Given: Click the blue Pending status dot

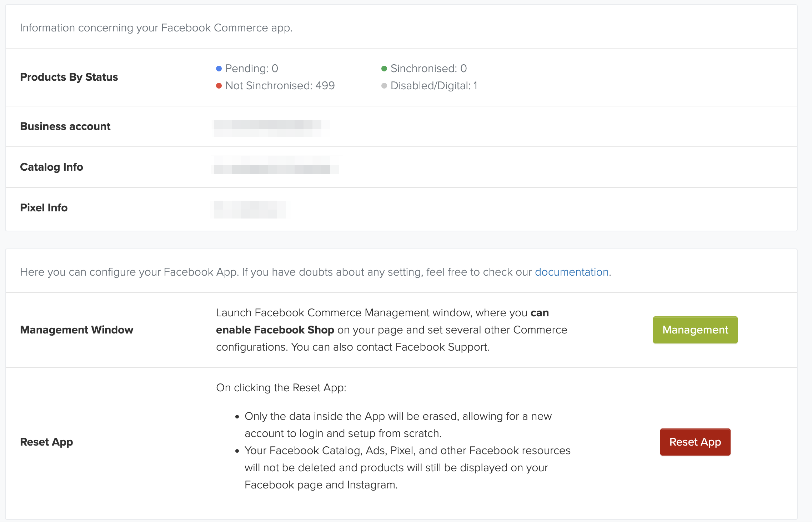Looking at the screenshot, I should [x=219, y=69].
